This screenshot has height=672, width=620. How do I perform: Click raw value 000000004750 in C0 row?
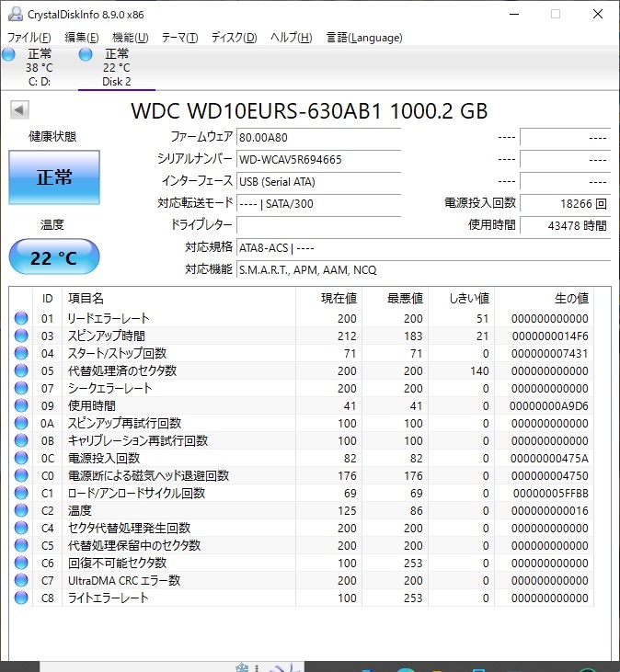(x=550, y=476)
